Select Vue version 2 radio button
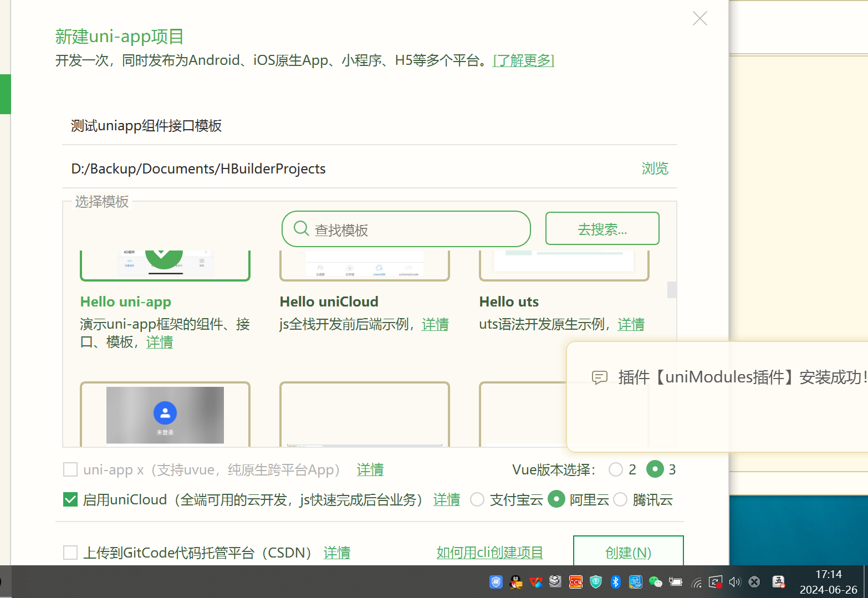Screen dimensions: 868x598 coord(616,469)
